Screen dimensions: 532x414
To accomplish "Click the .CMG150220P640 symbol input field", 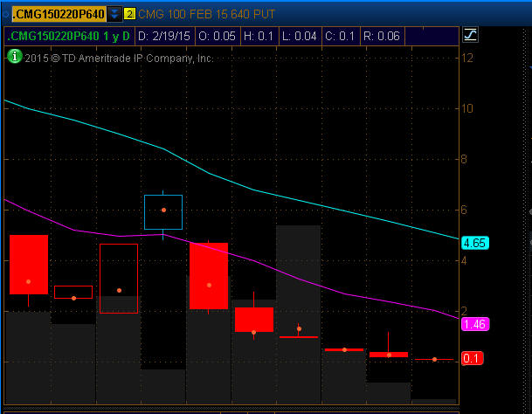I will click(56, 14).
